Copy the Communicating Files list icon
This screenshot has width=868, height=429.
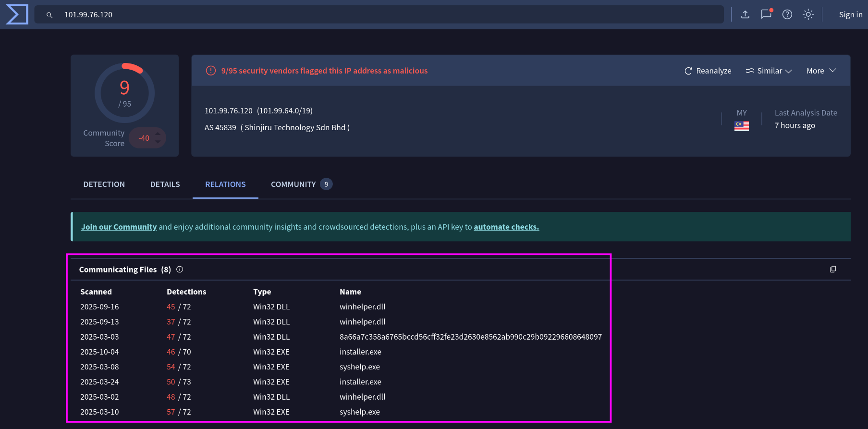coord(833,270)
